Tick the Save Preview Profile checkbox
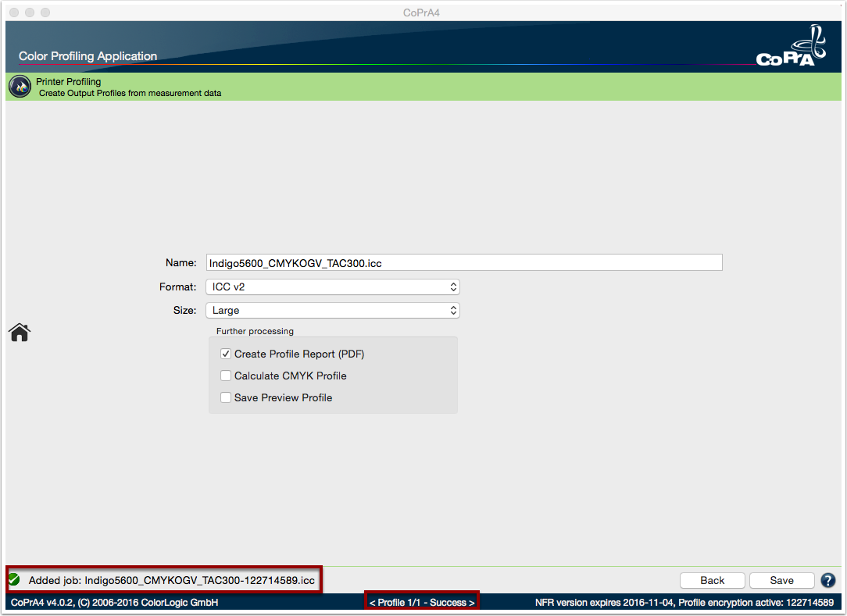 pos(226,398)
